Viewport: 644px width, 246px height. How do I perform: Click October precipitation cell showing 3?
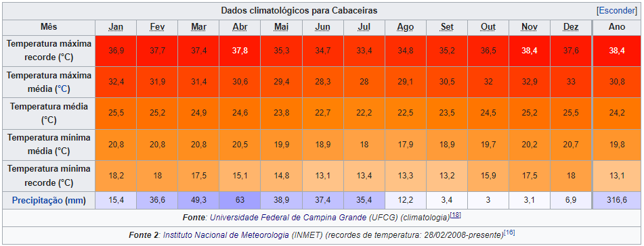click(488, 201)
